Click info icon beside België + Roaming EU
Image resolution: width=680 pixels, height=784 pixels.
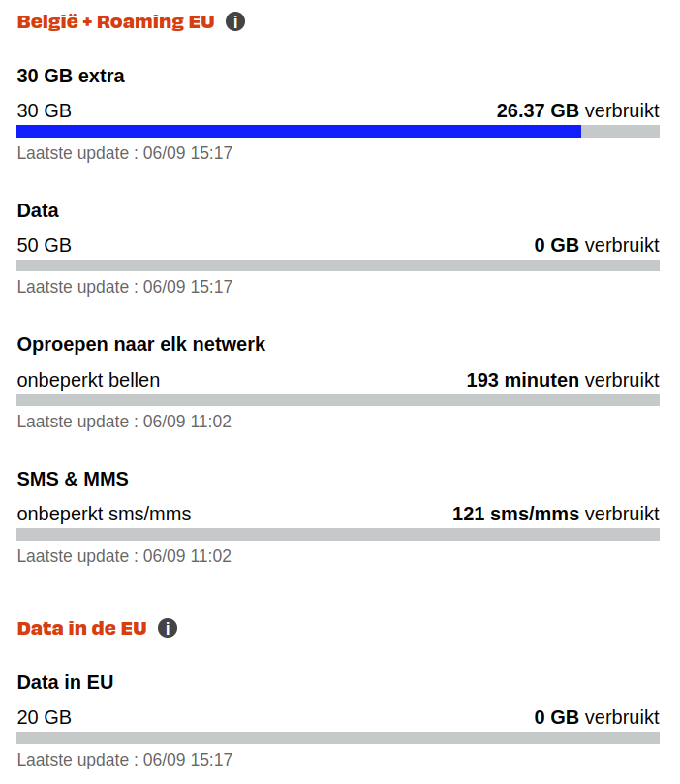pos(235,21)
